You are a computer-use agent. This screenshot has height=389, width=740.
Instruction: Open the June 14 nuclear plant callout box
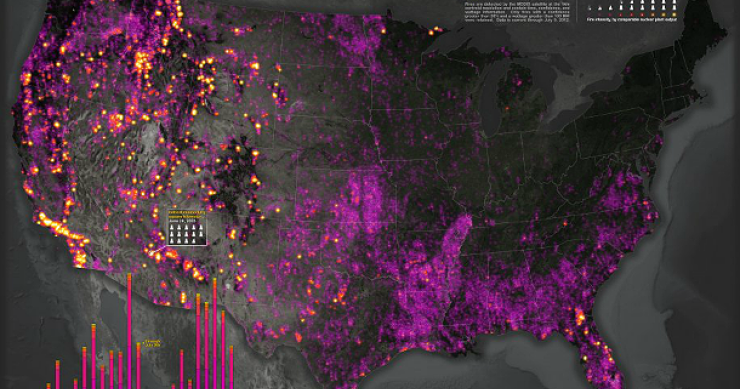[x=187, y=228]
